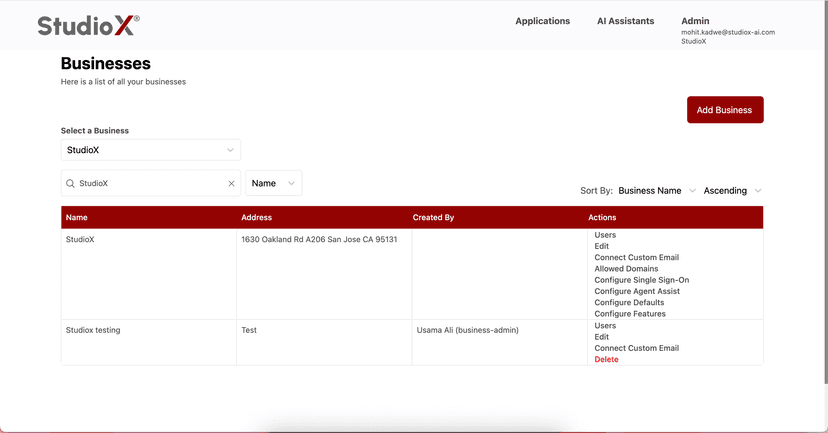
Task: Open the Admin account menu
Action: pyautogui.click(x=695, y=21)
